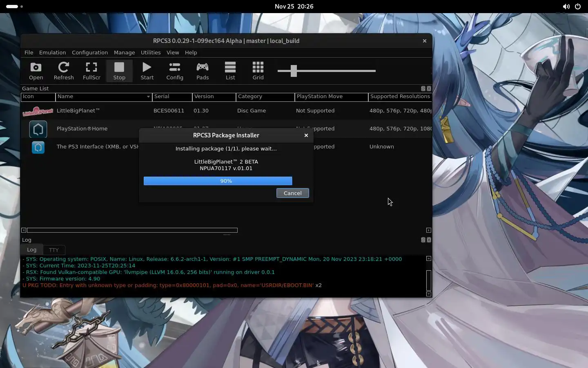Select the PlayStation Home icon
Viewport: 588px width, 368px height.
click(x=38, y=129)
